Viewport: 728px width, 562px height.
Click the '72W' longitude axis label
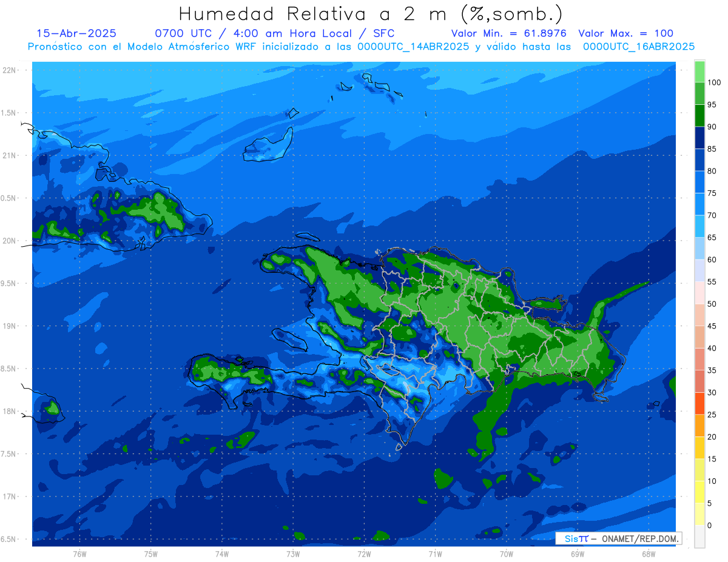[364, 554]
